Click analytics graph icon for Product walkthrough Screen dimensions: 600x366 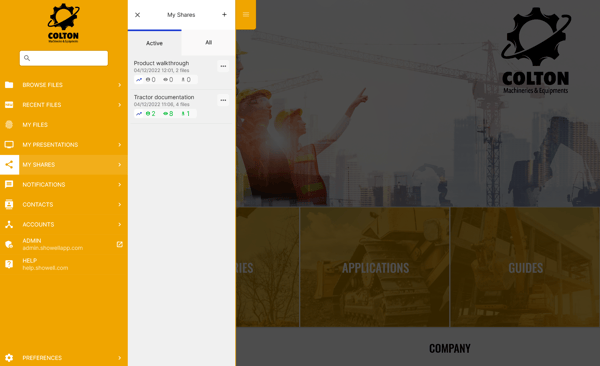(139, 80)
